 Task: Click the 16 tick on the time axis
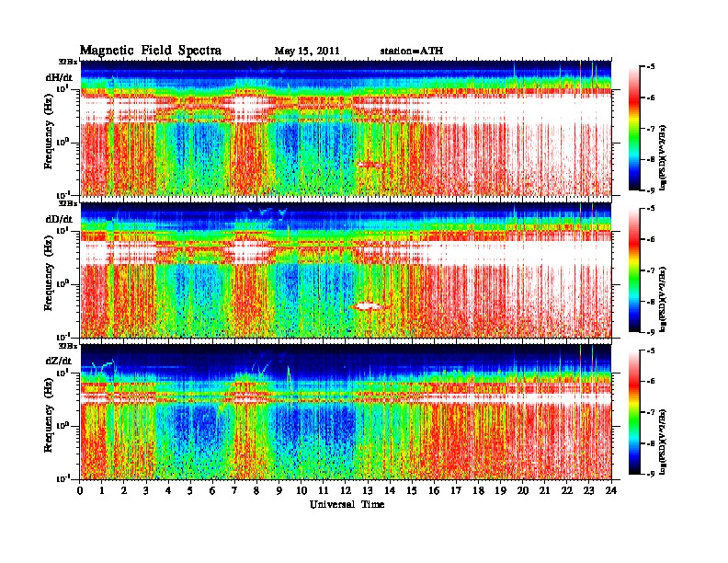(x=434, y=490)
